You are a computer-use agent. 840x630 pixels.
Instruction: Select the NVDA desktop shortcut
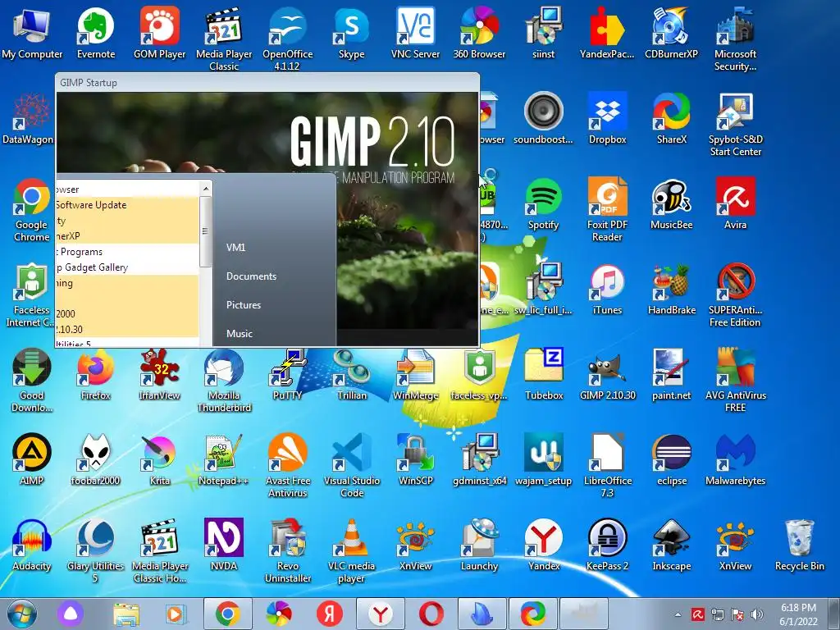coord(224,545)
